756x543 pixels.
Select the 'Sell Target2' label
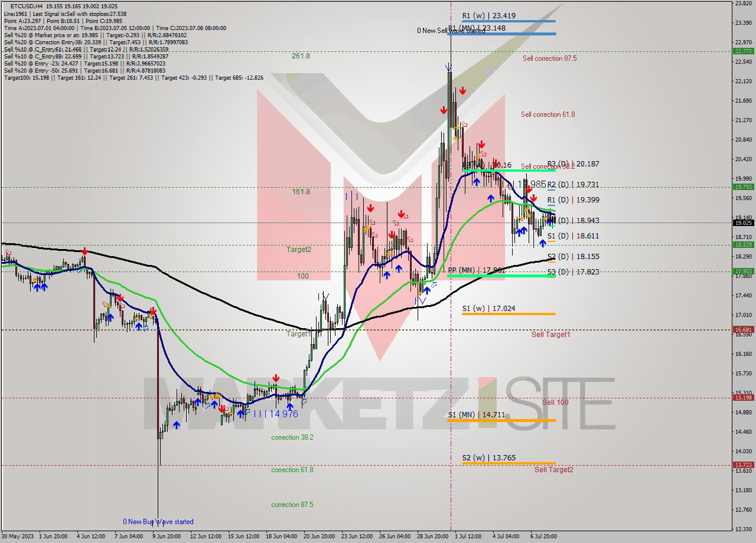point(554,470)
